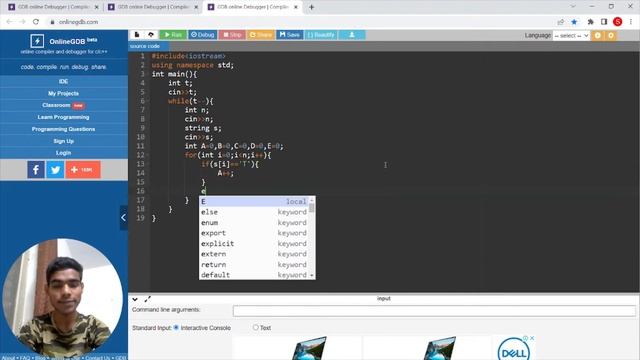The height and width of the screenshot is (360, 640).
Task: Collapse input panel with the down chevron
Action: tap(135, 299)
